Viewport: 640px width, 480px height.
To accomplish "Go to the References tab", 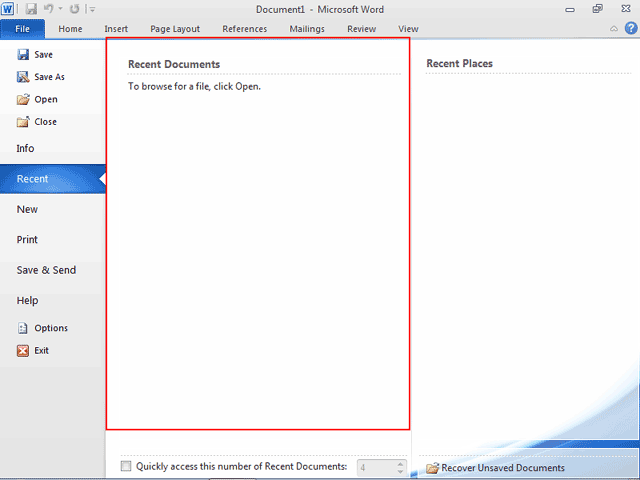I will pyautogui.click(x=244, y=29).
